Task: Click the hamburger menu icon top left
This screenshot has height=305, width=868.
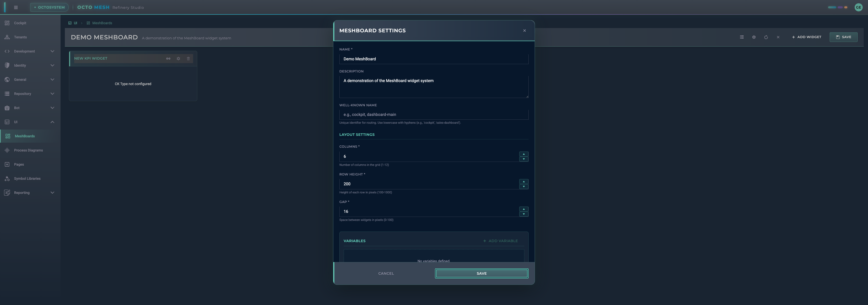Action: pyautogui.click(x=15, y=7)
